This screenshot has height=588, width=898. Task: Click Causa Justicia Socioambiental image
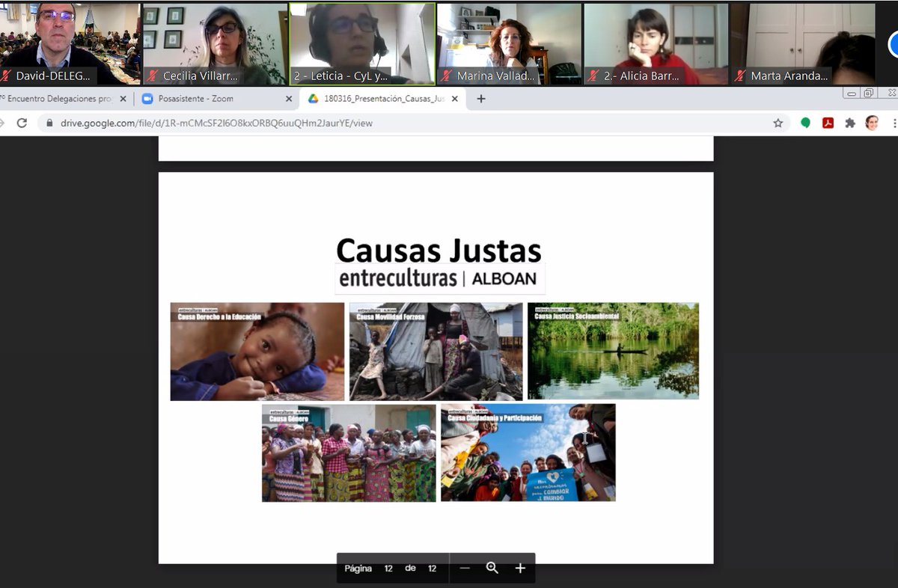pos(614,351)
